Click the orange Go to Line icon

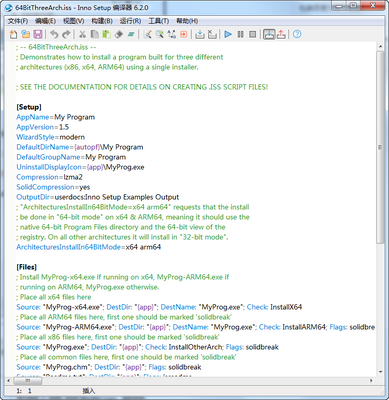pos(184,34)
